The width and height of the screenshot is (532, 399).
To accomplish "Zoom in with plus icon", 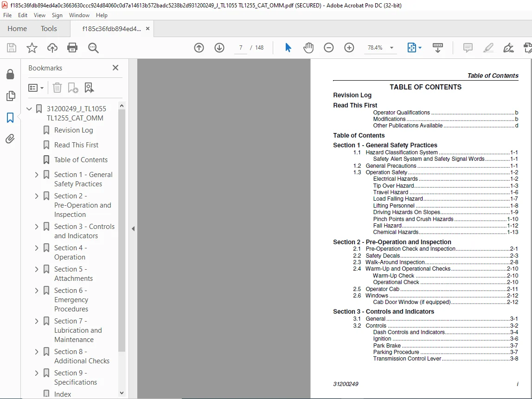I will (x=349, y=48).
